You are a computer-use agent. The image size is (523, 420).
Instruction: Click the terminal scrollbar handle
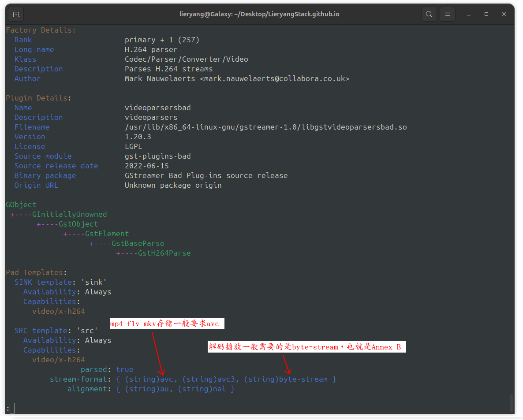click(x=511, y=403)
